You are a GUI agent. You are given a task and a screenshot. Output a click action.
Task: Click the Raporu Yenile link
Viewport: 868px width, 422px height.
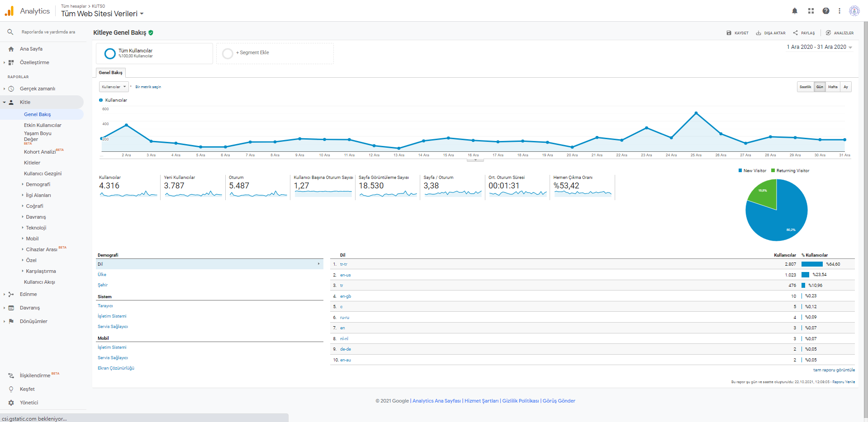844,382
